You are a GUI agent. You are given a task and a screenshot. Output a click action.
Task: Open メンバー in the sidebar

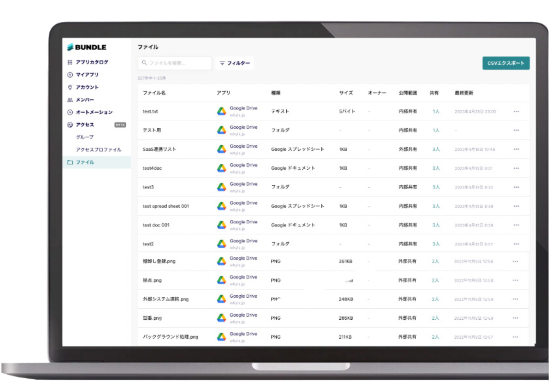pos(85,100)
